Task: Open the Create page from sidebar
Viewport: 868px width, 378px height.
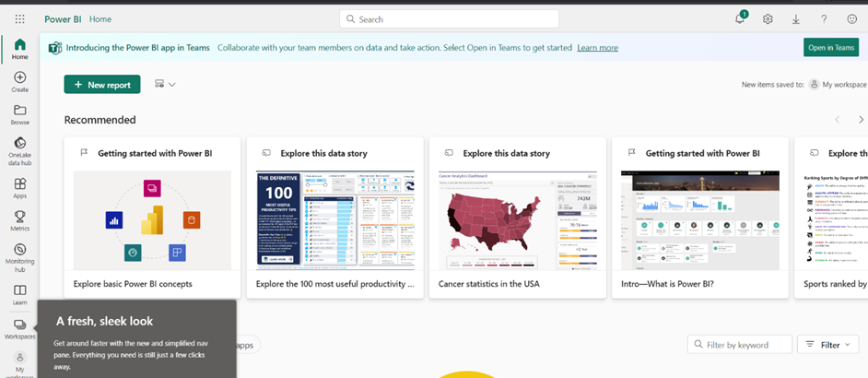Action: pos(20,81)
